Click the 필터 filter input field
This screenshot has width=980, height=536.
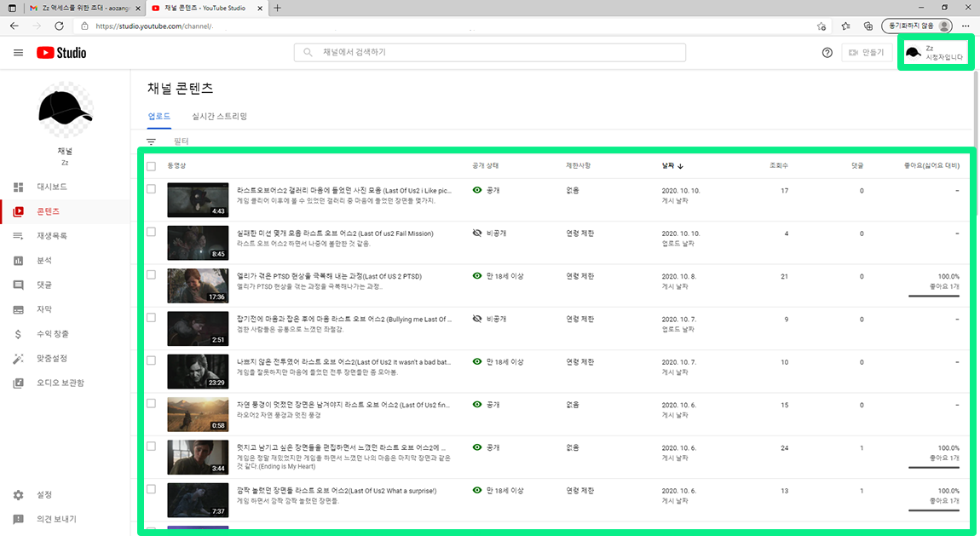pyautogui.click(x=182, y=141)
